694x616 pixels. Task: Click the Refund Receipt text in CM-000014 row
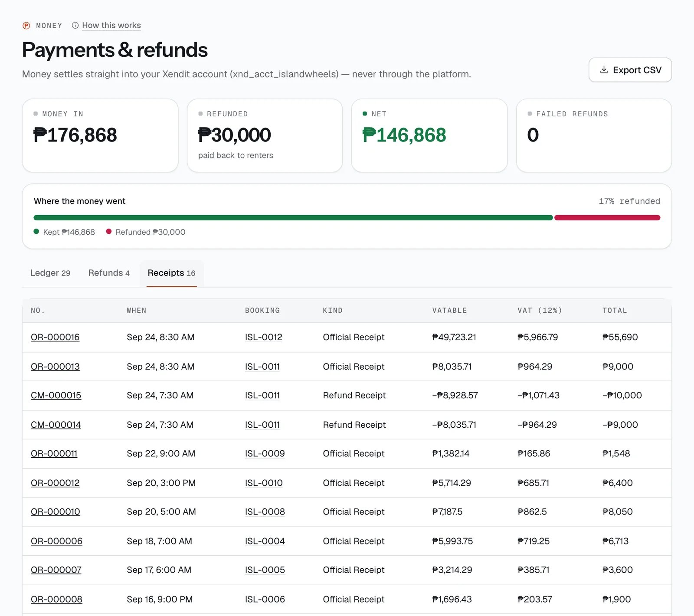[x=354, y=425]
